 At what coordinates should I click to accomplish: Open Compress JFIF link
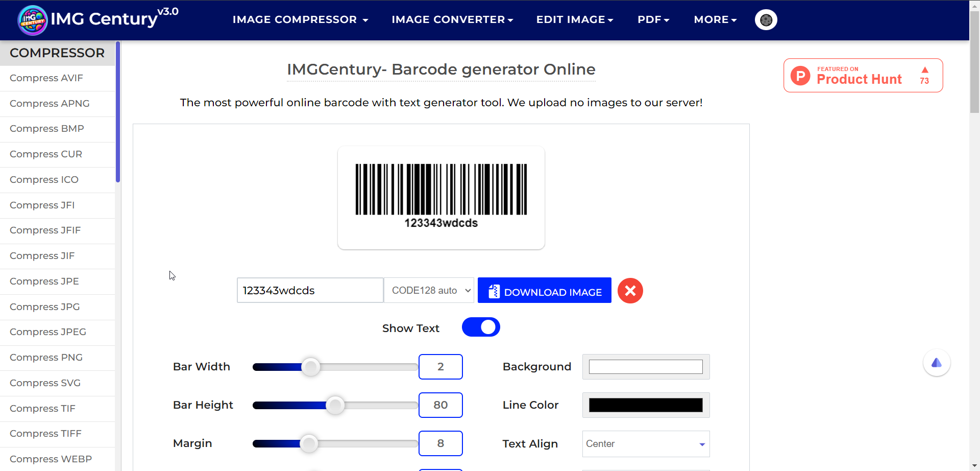(45, 230)
